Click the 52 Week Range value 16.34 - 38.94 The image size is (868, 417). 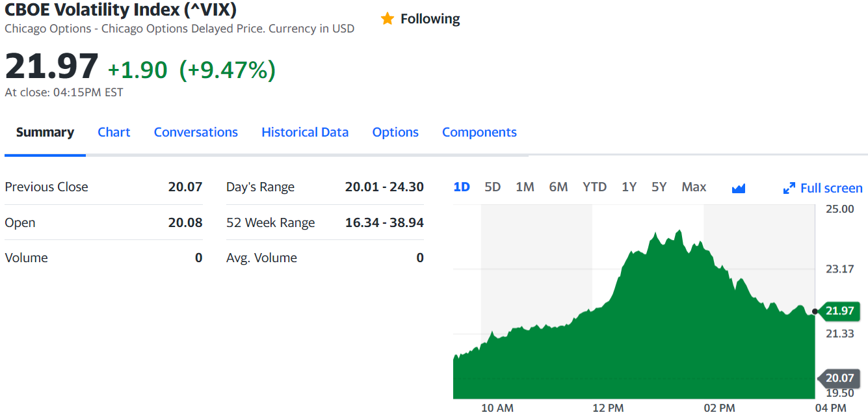(384, 222)
